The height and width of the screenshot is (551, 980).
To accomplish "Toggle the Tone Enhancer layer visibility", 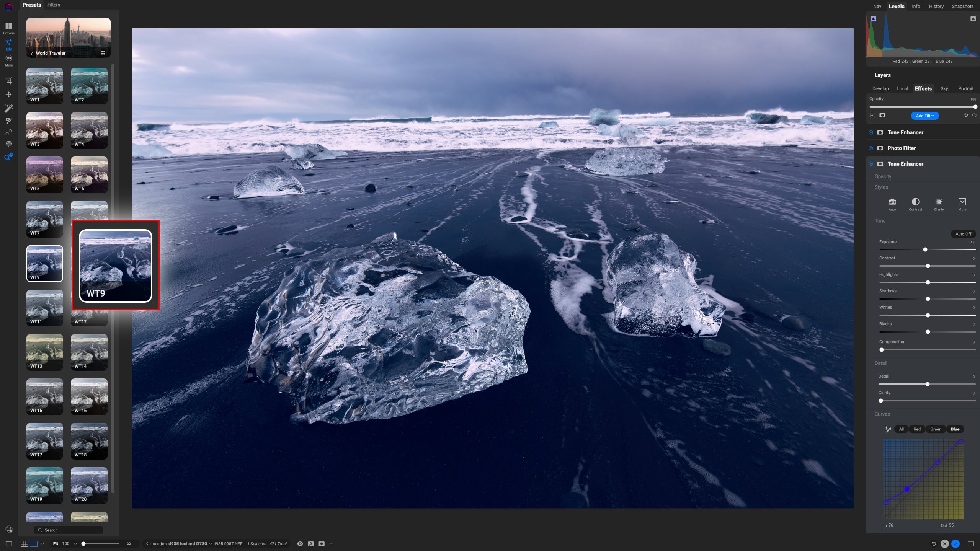I will coord(871,132).
